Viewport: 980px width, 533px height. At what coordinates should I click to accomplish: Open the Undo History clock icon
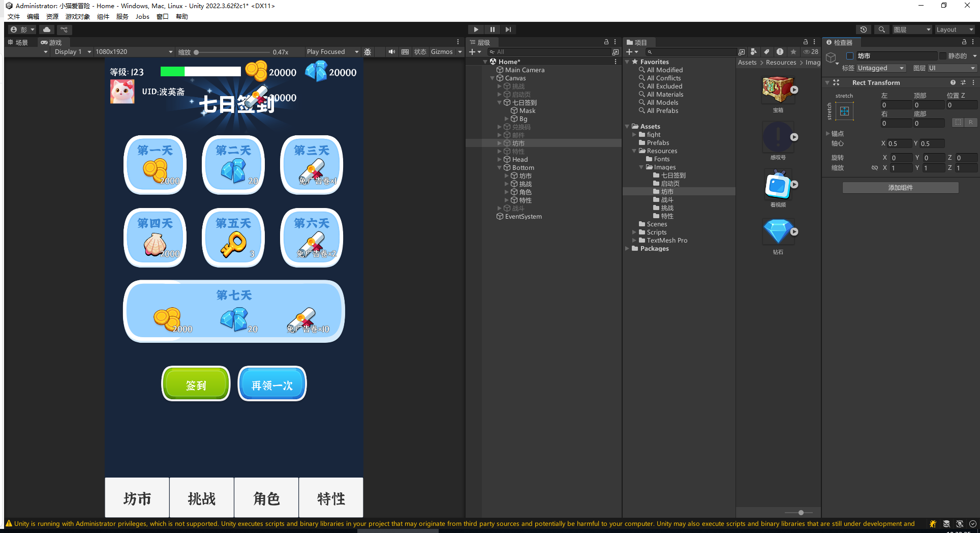point(863,29)
